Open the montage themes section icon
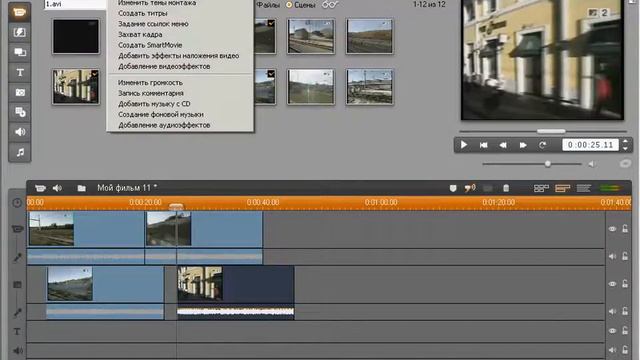Image resolution: width=640 pixels, height=360 pixels. tap(20, 52)
